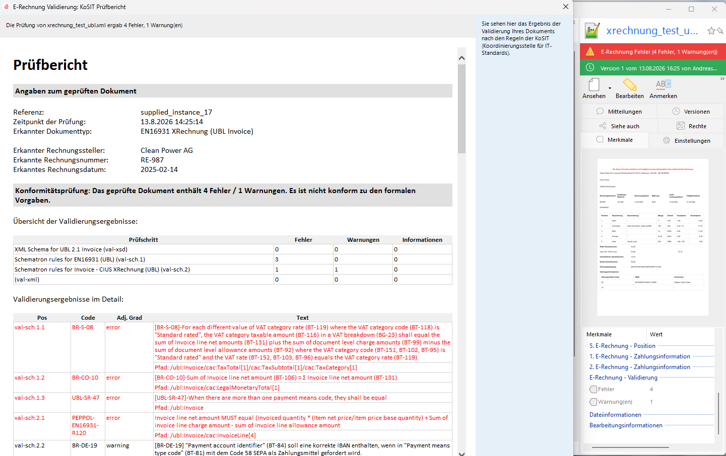
Task: Click Schematron rules CIUS XRechnung row
Action: [x=232, y=269]
